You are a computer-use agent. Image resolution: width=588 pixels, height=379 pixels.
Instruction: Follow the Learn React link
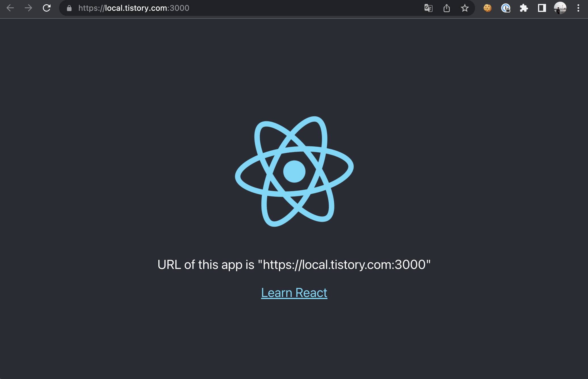click(294, 293)
